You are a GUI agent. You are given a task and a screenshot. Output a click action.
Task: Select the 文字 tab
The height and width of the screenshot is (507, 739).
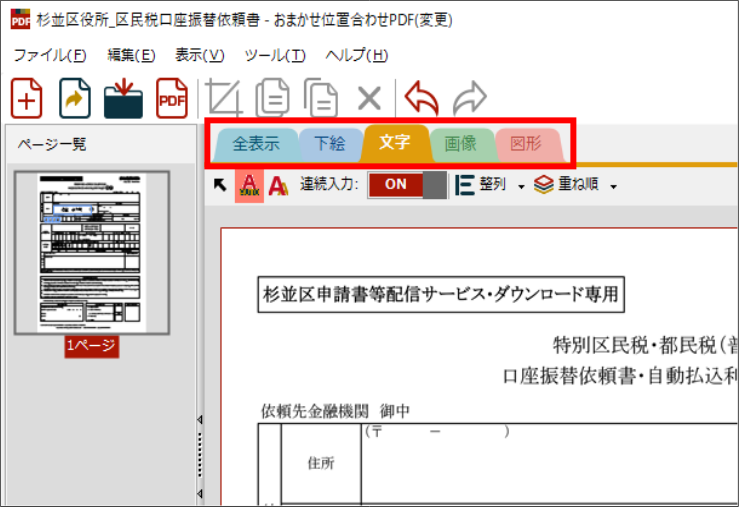[394, 142]
